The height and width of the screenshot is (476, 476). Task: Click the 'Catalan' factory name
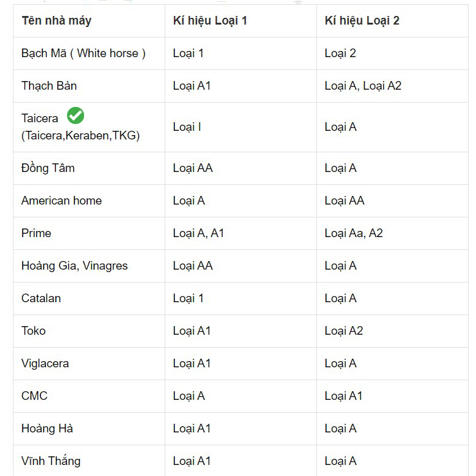point(41,298)
